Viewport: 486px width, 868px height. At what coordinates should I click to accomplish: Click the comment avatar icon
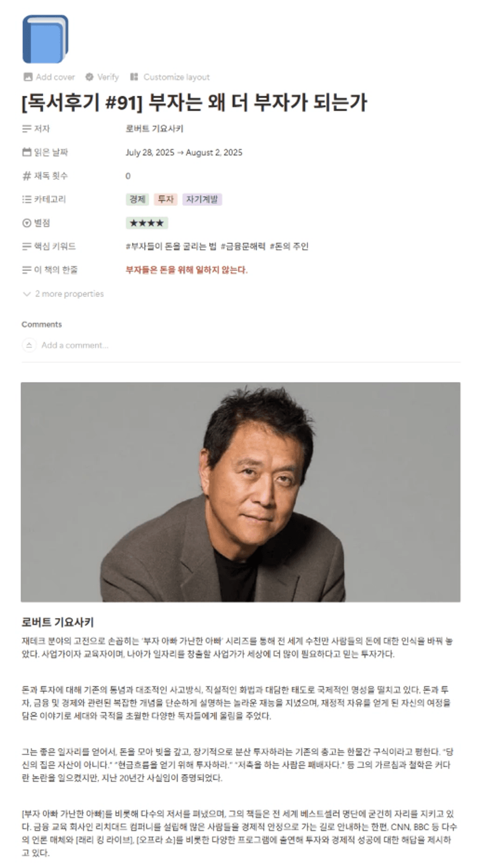29,345
